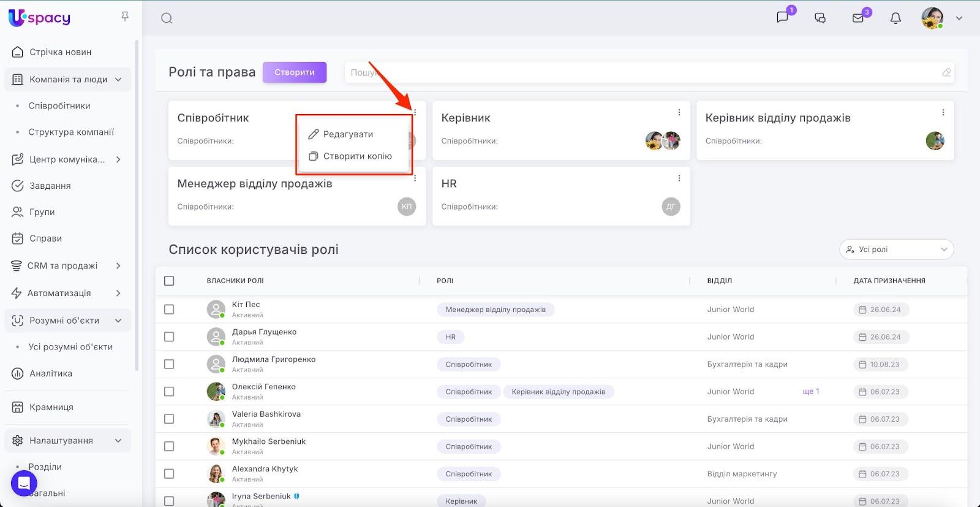Open the support chat bubble widget
The image size is (980, 507).
tap(24, 484)
